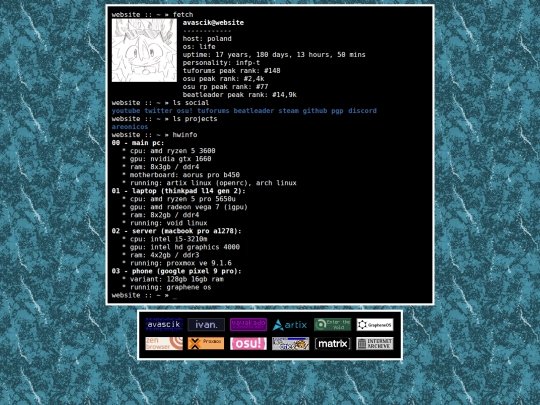Open the ivan. badge button

(206, 324)
